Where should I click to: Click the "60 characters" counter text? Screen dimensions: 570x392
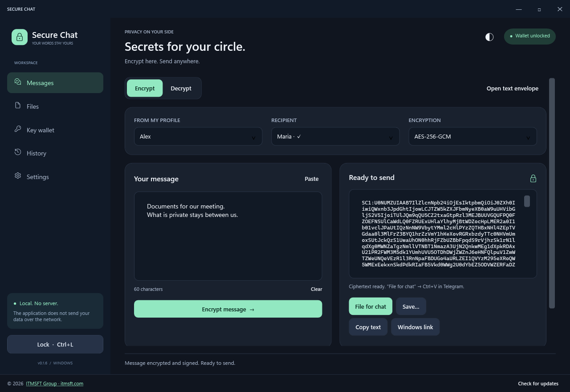coord(148,289)
